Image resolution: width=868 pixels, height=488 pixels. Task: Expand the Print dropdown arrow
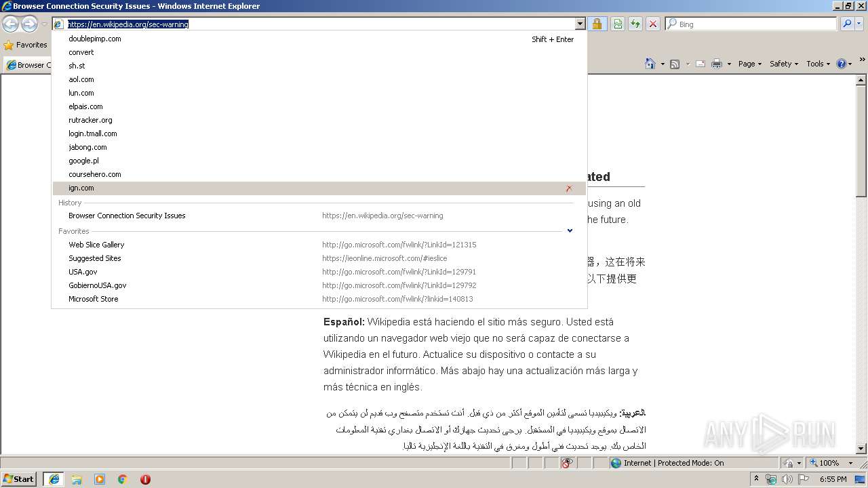pos(729,64)
